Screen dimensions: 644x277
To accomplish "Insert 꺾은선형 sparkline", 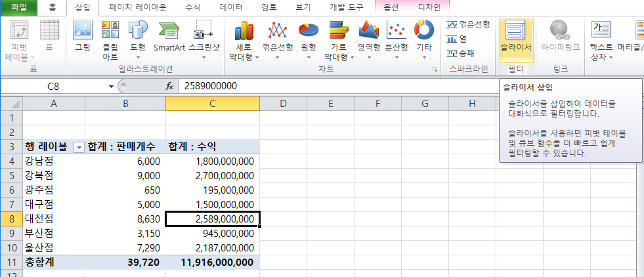I will pyautogui.click(x=468, y=25).
